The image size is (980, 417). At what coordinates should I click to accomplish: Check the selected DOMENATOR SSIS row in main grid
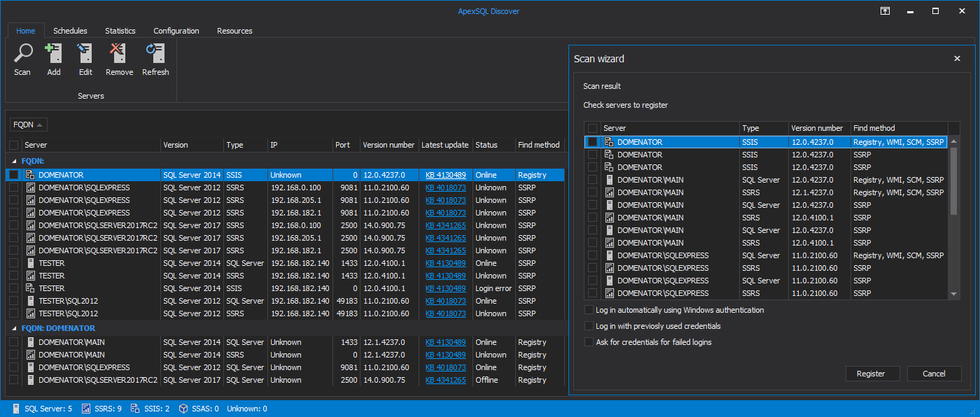coord(14,175)
